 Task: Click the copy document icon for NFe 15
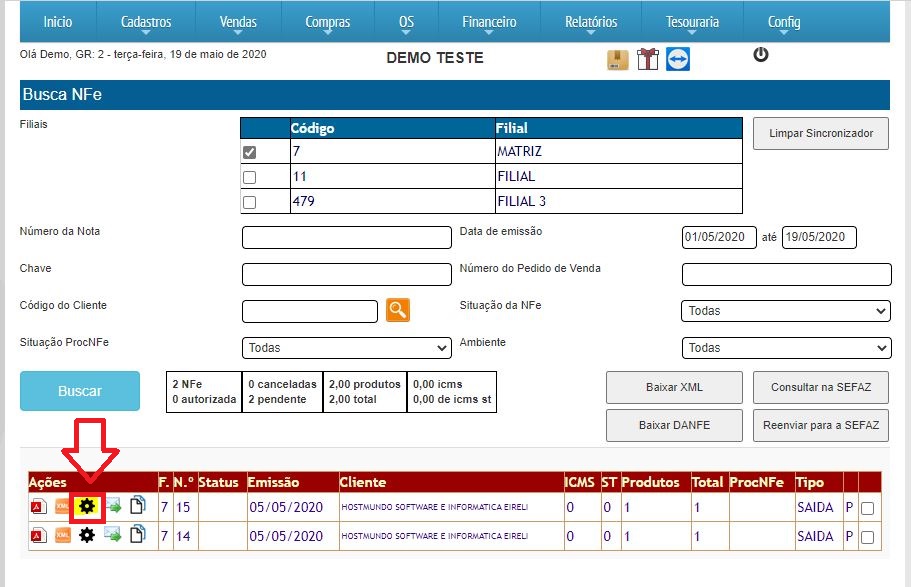click(137, 505)
